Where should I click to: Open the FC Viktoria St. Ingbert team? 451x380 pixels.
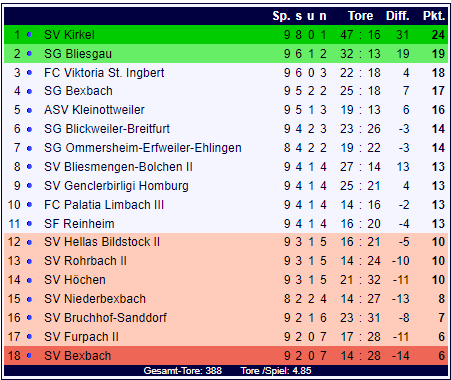tap(104, 73)
